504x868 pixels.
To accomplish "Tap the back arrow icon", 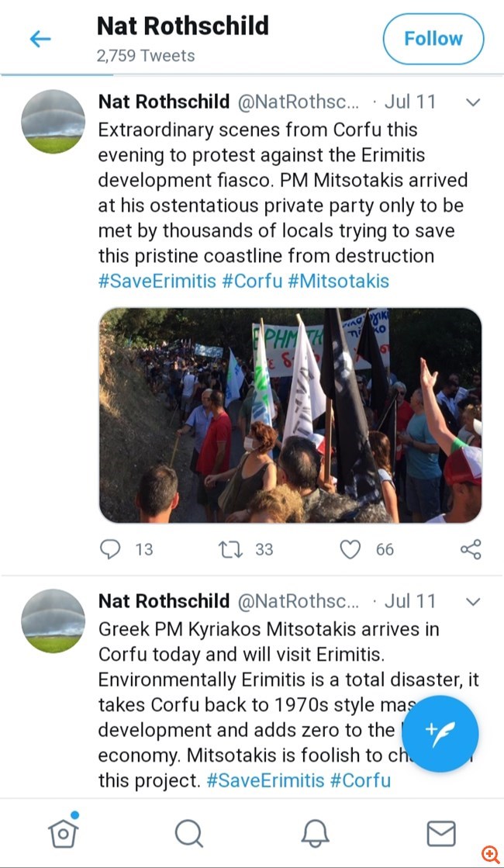I will click(x=40, y=39).
